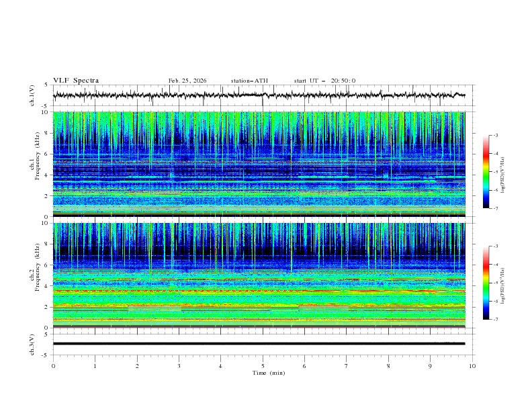Image resolution: width=532 pixels, height=411 pixels.
Task: Click time-axis tick label 8
Action: point(388,366)
